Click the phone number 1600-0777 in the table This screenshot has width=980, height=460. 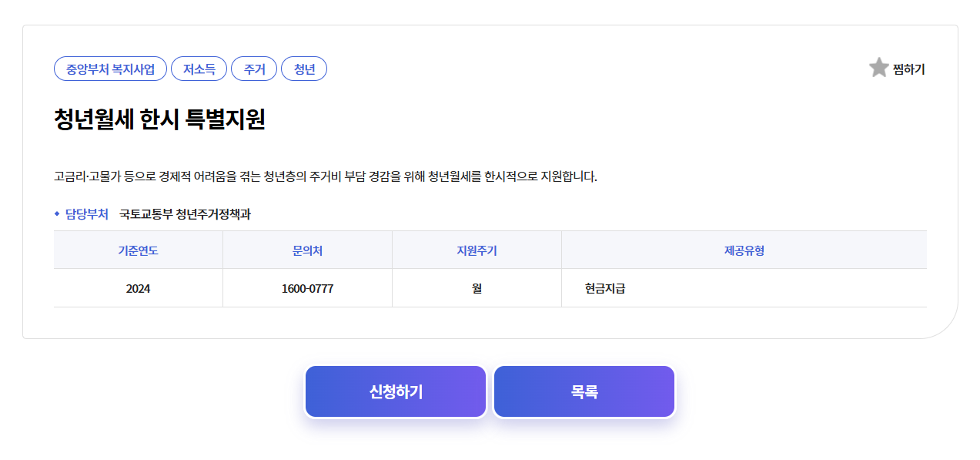pyautogui.click(x=307, y=287)
